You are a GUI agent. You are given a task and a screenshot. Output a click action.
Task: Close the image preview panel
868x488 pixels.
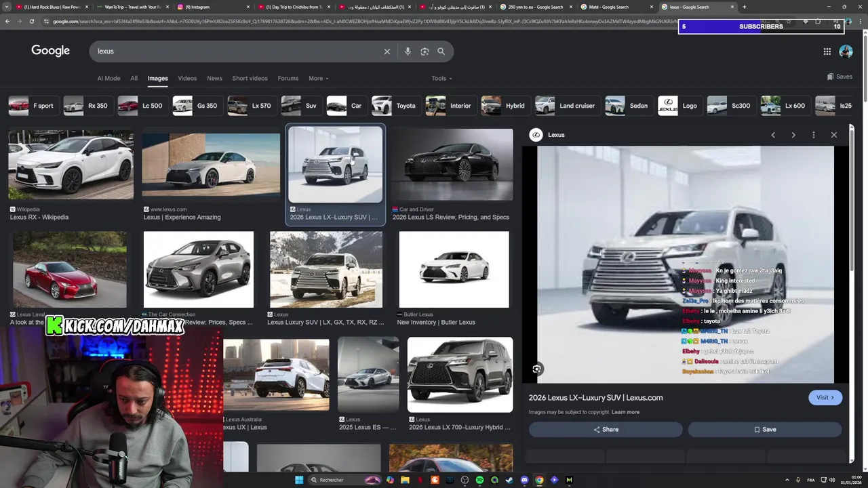834,135
